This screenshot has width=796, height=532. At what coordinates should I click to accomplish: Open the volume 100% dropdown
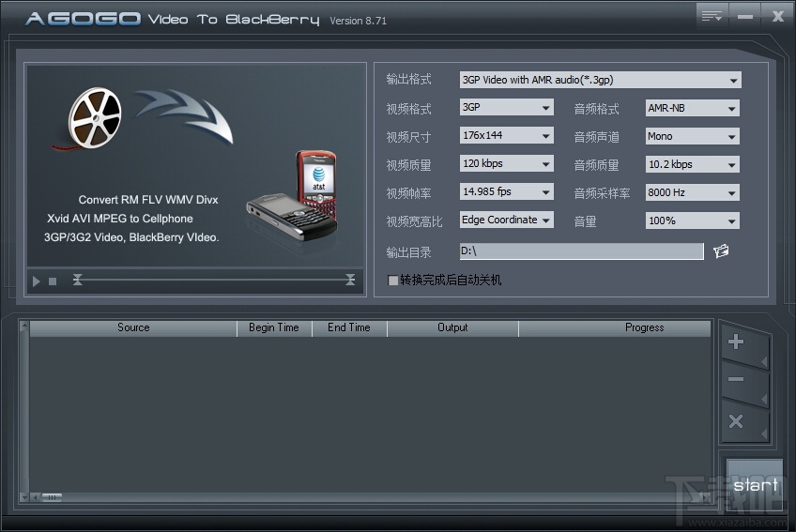coord(692,220)
